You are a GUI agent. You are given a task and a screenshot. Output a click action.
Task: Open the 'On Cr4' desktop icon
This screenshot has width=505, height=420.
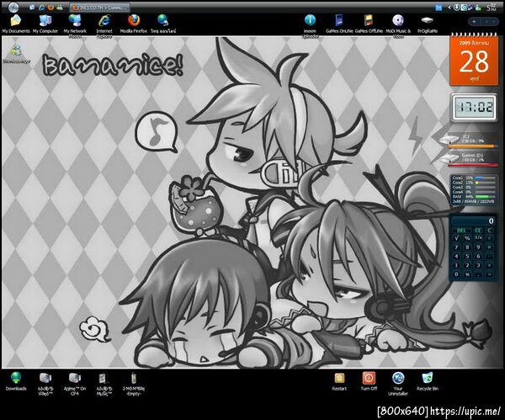(x=75, y=378)
